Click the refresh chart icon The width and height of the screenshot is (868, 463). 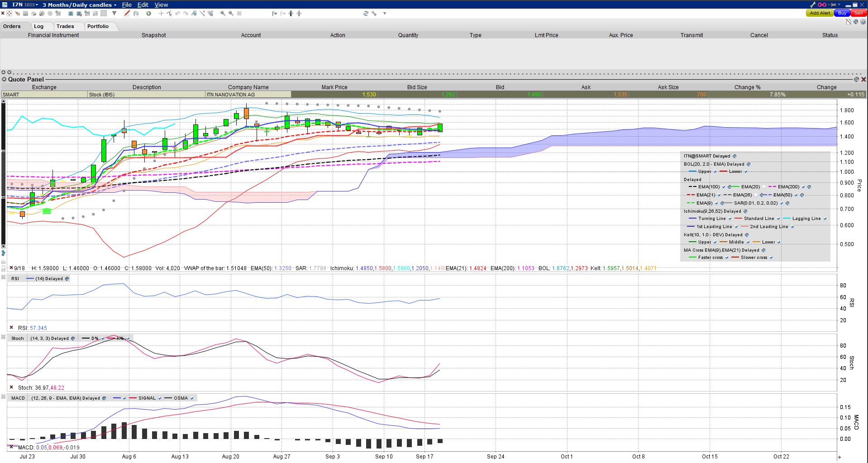point(366,13)
